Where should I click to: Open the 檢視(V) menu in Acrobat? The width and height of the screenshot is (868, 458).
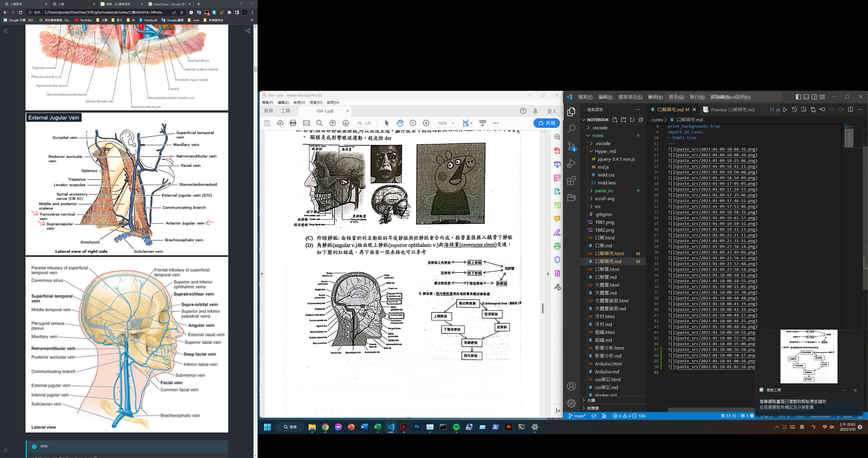[299, 102]
